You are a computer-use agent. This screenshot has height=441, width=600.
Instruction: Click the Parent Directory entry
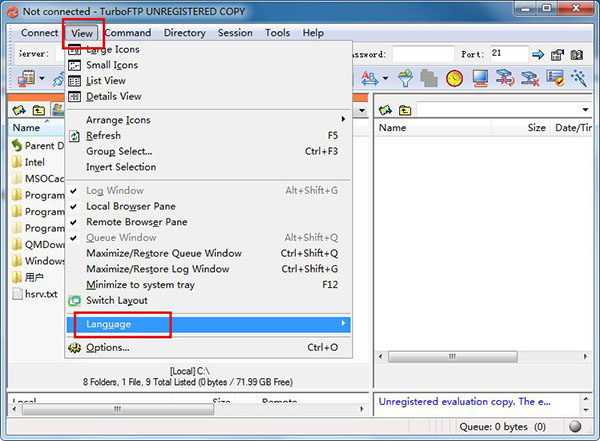point(38,146)
